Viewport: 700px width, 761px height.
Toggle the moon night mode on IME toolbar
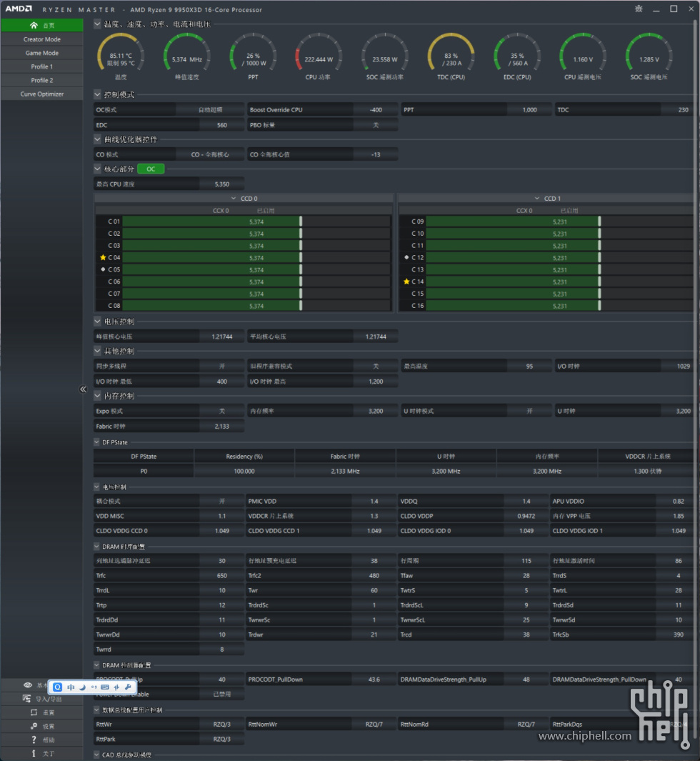pyautogui.click(x=82, y=687)
